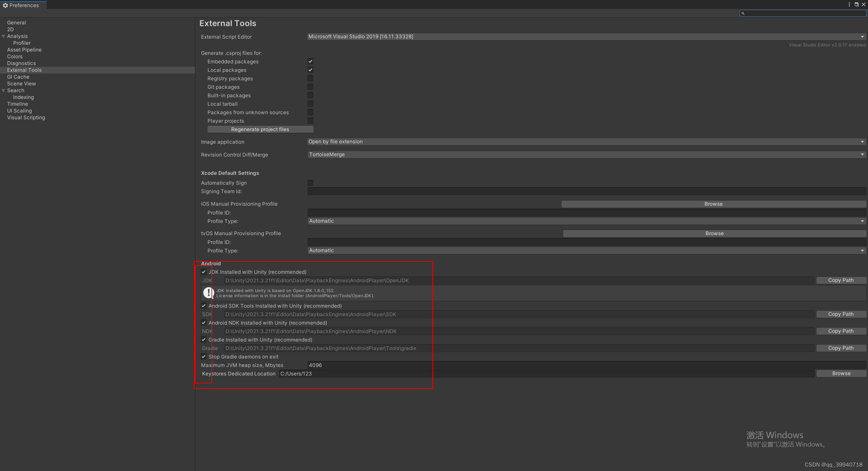Click the External Tools sidebar icon
This screenshot has height=471, width=868.
(x=24, y=69)
